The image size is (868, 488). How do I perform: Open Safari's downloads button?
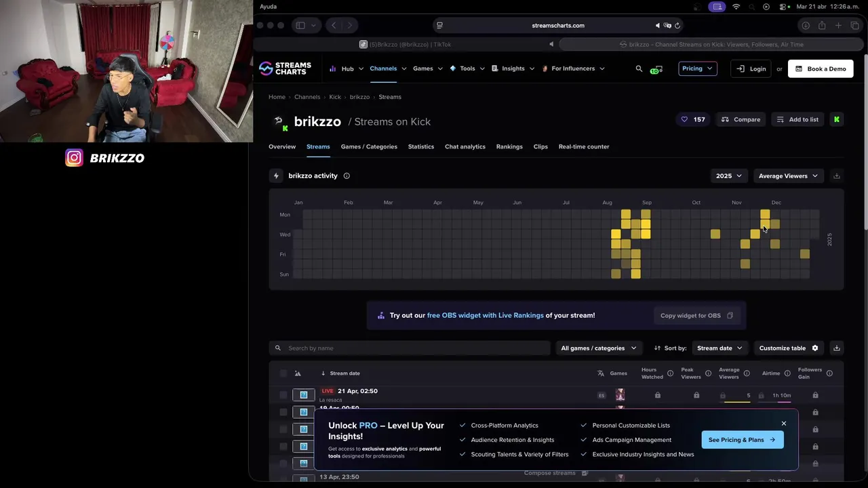click(806, 26)
